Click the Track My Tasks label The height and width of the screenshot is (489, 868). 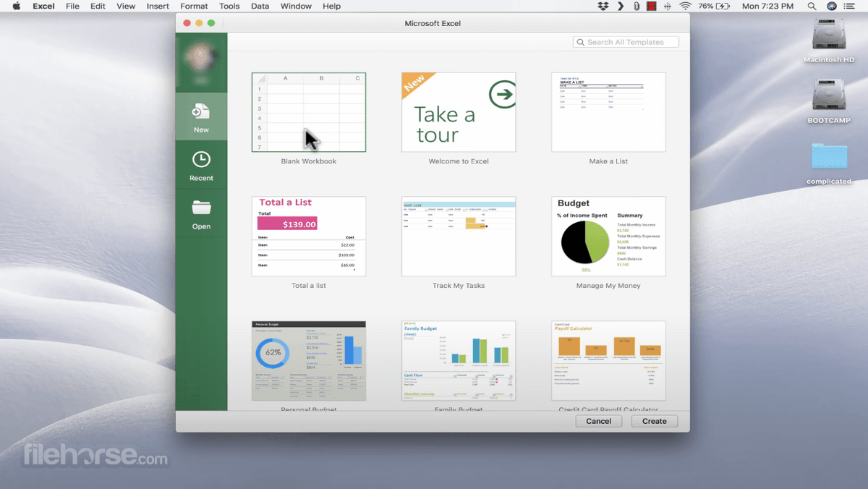pyautogui.click(x=459, y=286)
